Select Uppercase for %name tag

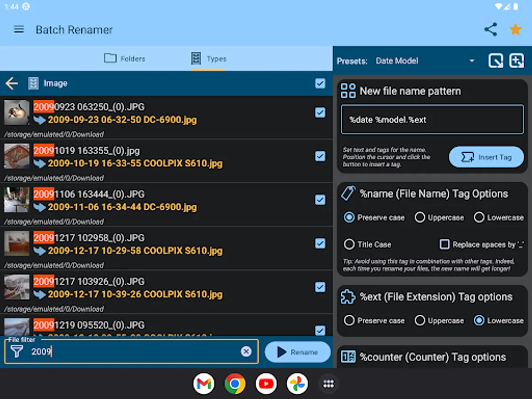click(x=420, y=218)
